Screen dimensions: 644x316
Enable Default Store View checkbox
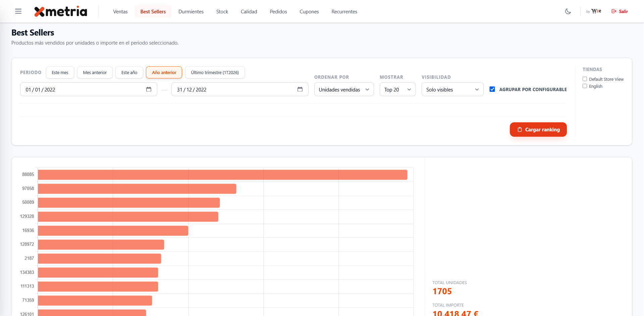pos(585,79)
